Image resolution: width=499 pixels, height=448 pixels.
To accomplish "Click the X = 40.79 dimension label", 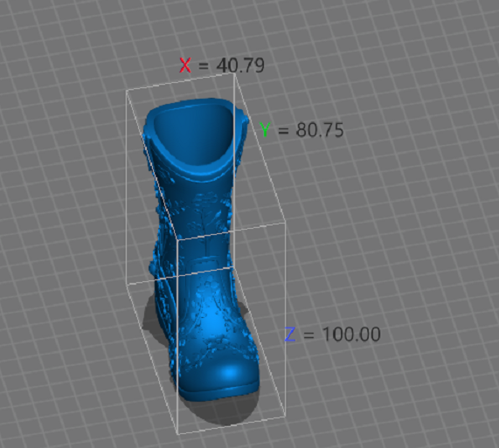I will tap(222, 65).
